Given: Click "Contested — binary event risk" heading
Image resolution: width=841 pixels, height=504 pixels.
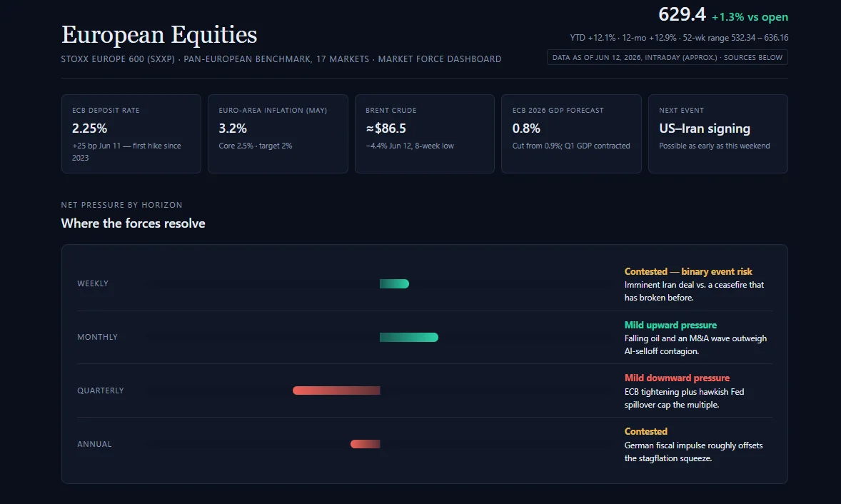Looking at the screenshot, I should [x=688, y=271].
